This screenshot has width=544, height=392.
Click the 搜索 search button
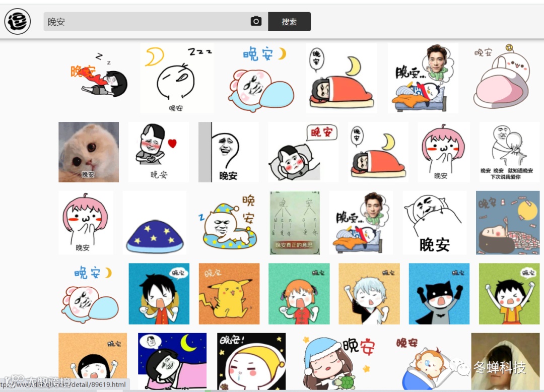pos(289,22)
